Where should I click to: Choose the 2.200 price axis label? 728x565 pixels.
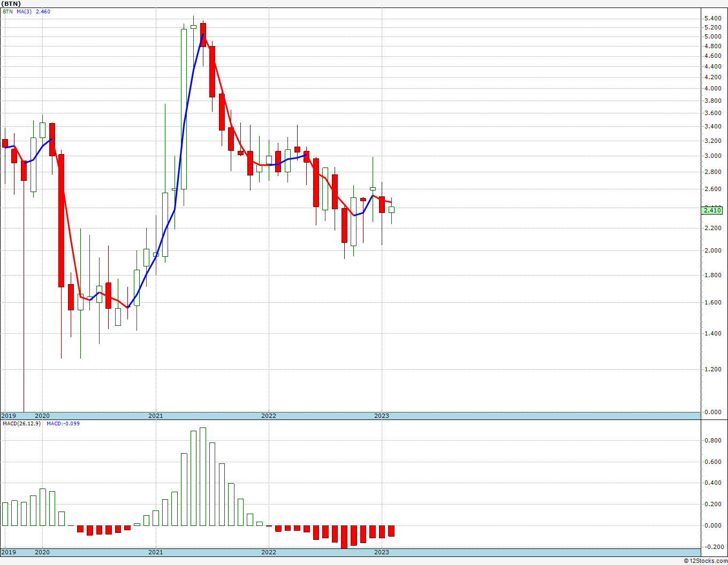712,228
